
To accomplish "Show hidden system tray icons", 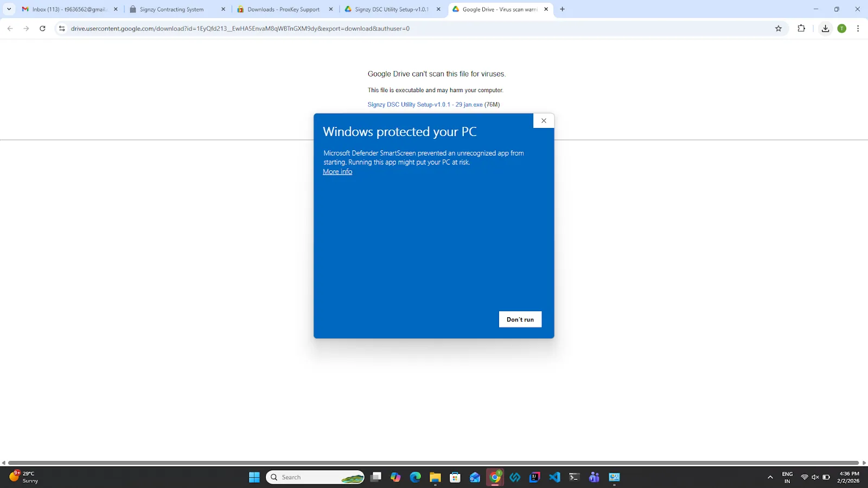I will [770, 477].
